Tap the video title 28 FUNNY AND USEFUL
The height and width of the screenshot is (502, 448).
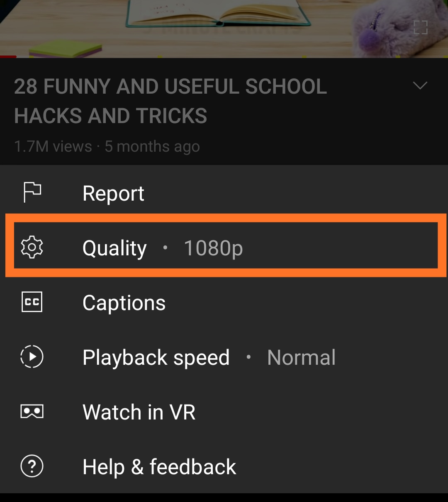[170, 101]
